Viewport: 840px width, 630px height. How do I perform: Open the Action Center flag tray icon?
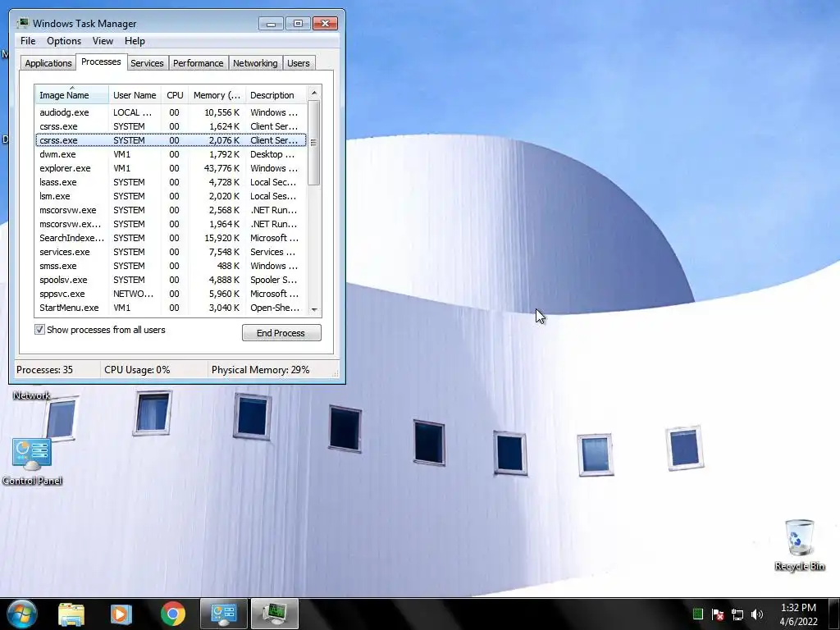[x=718, y=614]
